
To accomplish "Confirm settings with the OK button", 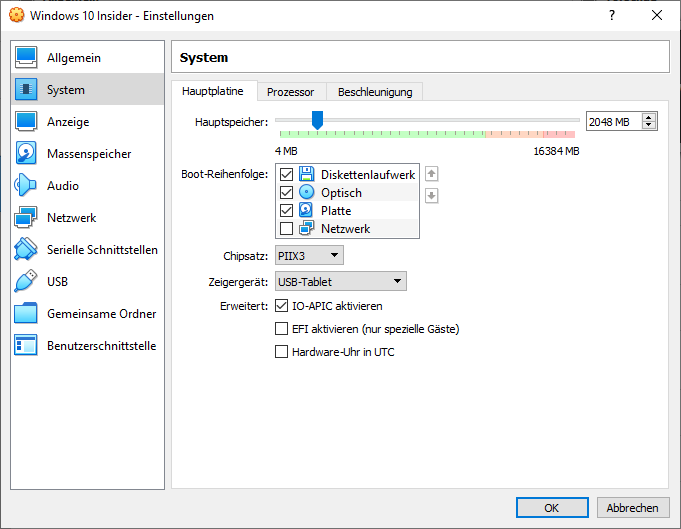I will (552, 508).
